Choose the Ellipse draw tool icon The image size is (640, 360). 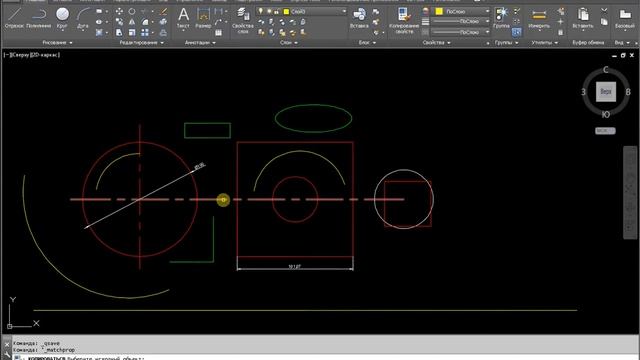pyautogui.click(x=100, y=22)
